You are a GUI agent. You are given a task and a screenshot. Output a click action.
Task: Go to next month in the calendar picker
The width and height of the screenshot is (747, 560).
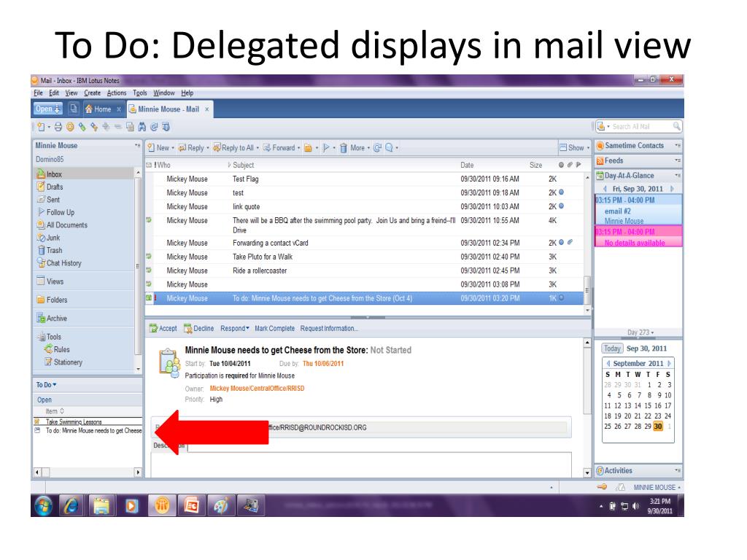pyautogui.click(x=669, y=363)
